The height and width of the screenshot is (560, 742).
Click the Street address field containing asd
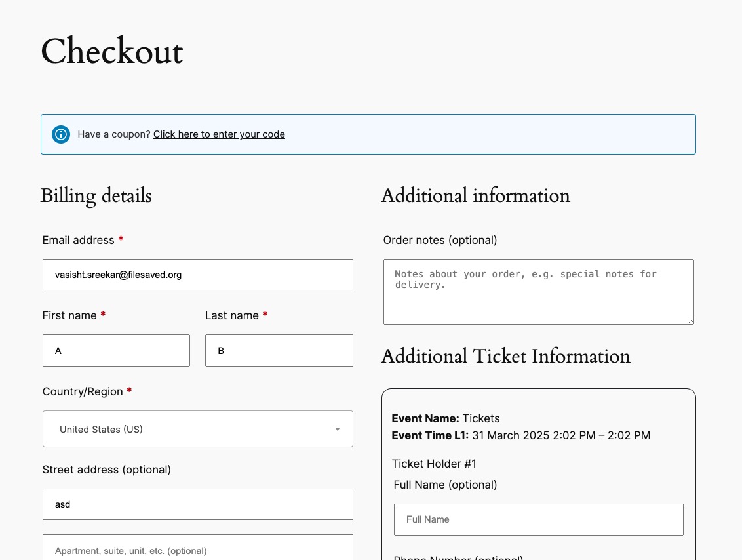click(198, 504)
